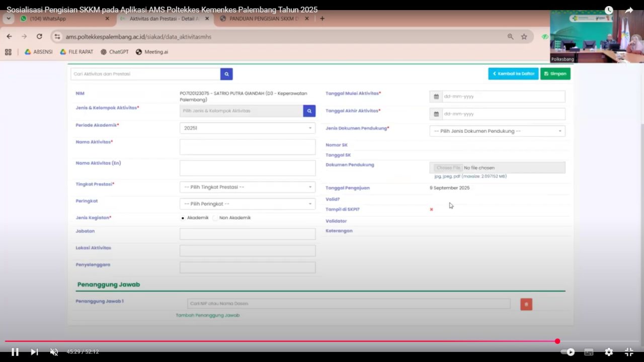Open calendar icon for Tanggal Mulai Aktivitas

pyautogui.click(x=436, y=97)
